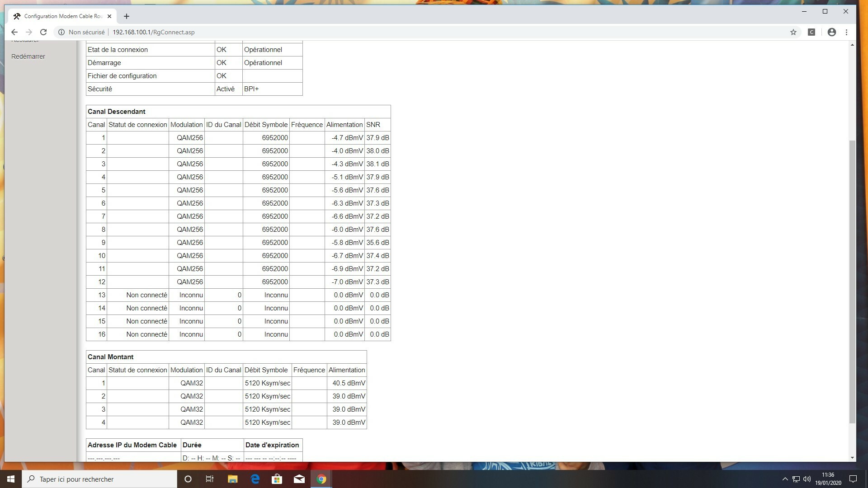Launch File Explorer from taskbar
Screen dimensions: 868x488
click(232, 479)
